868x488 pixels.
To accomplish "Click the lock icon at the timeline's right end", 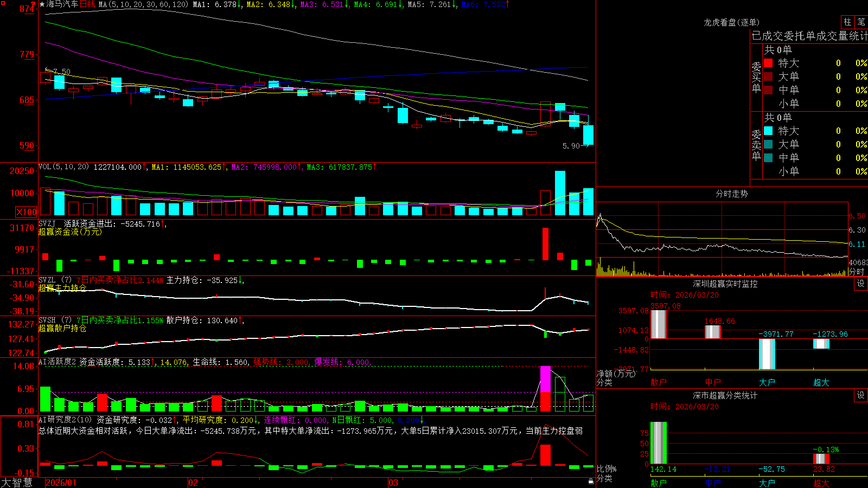I will click(x=591, y=481).
